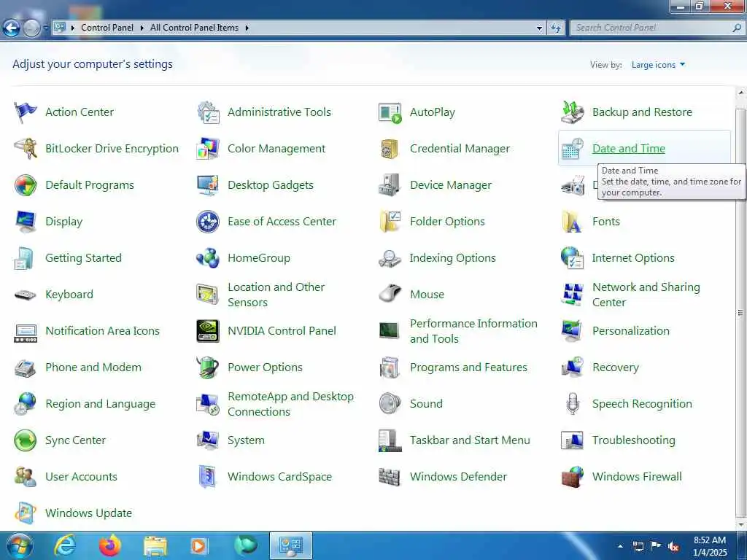This screenshot has height=560, width=747.
Task: Click the Fonts folder icon
Action: click(x=573, y=222)
